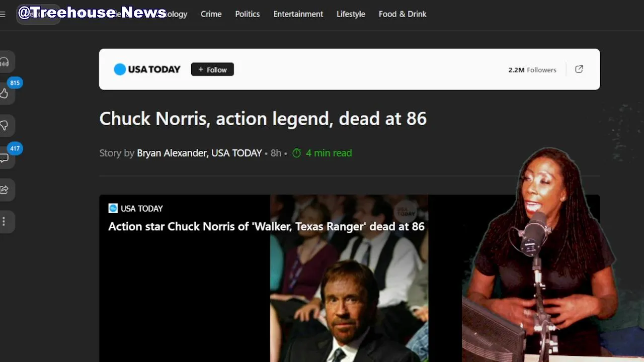Viewport: 644px width, 362px height.
Task: Open comments icon showing 417
Action: (4, 158)
